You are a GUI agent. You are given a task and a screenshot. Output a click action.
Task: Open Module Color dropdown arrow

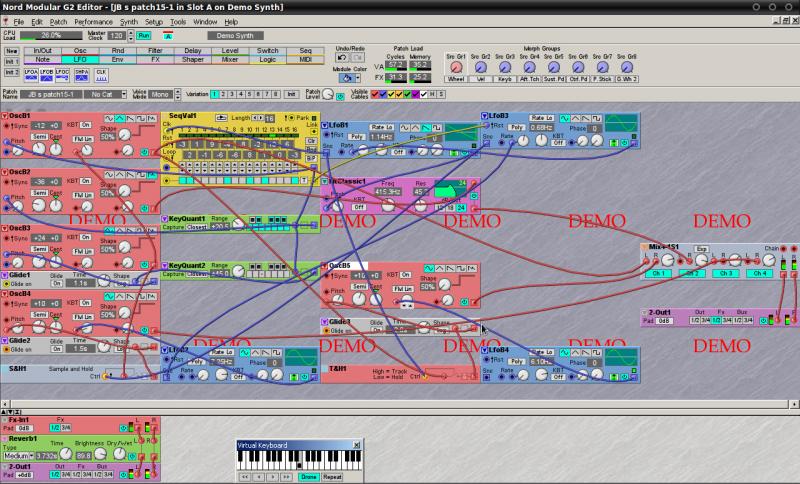click(358, 78)
